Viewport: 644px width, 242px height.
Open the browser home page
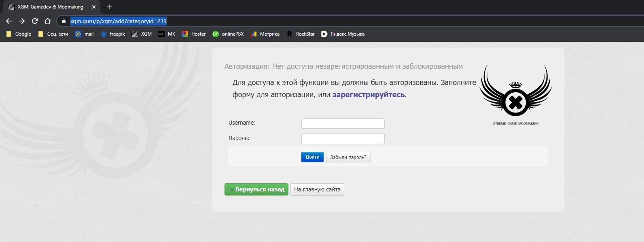point(48,21)
